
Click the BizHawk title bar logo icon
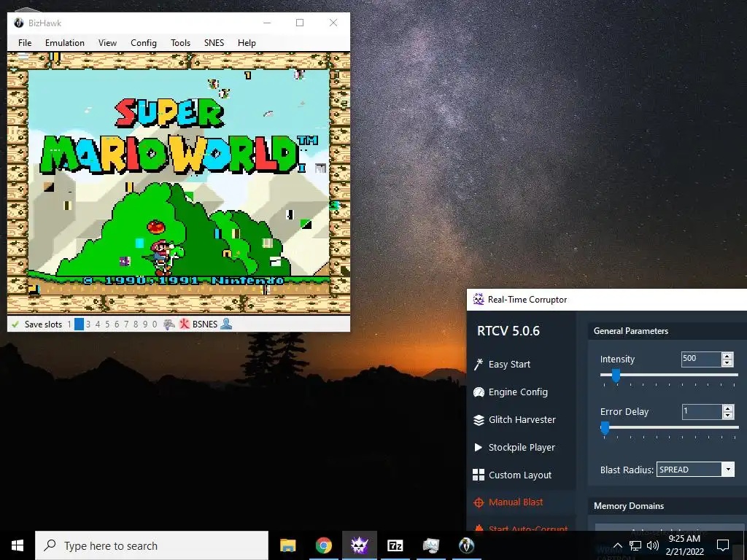pyautogui.click(x=18, y=23)
